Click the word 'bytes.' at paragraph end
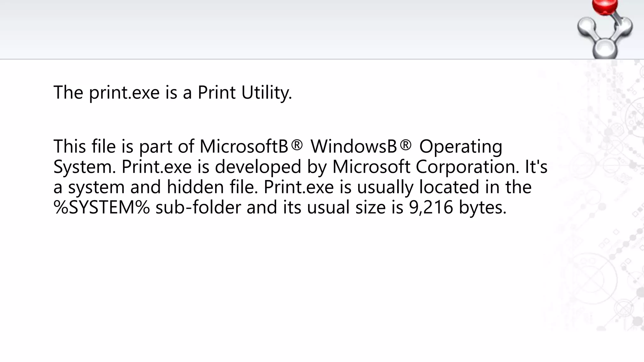The image size is (644, 362). [483, 208]
